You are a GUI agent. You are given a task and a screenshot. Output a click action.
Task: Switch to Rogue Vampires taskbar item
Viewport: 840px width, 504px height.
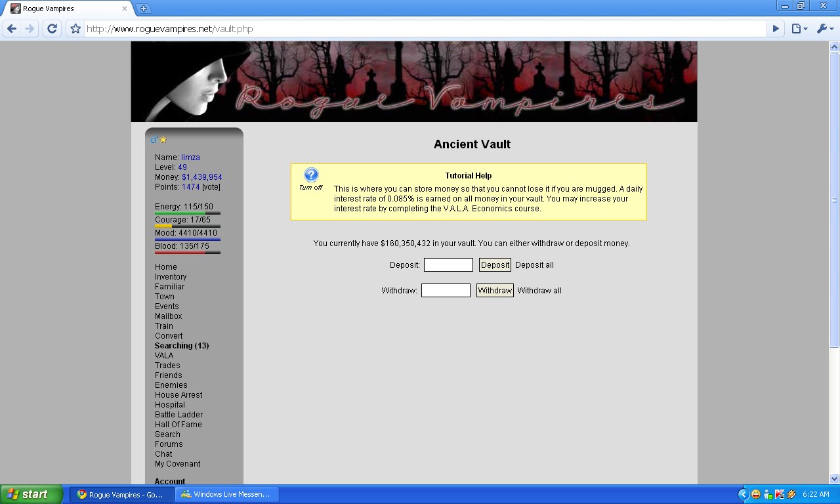pyautogui.click(x=121, y=494)
